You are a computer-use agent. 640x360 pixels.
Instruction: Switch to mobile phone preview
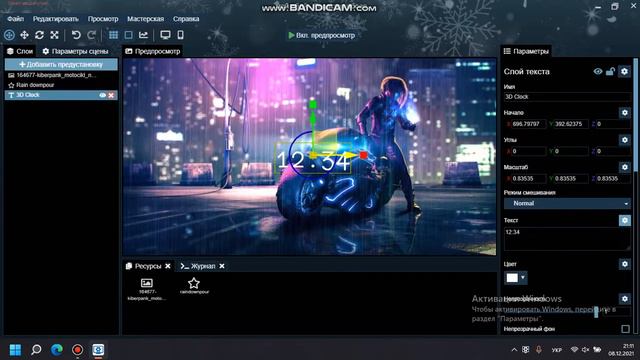pyautogui.click(x=180, y=35)
